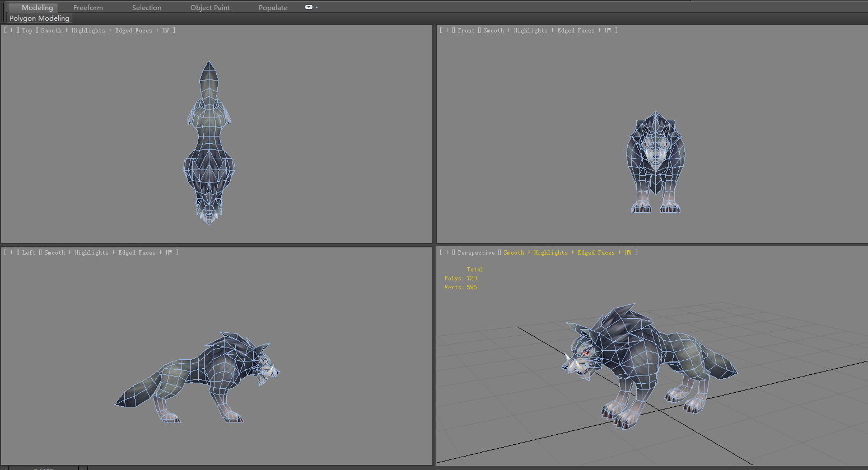Click the ribbon minimize toggle icon

coord(309,7)
